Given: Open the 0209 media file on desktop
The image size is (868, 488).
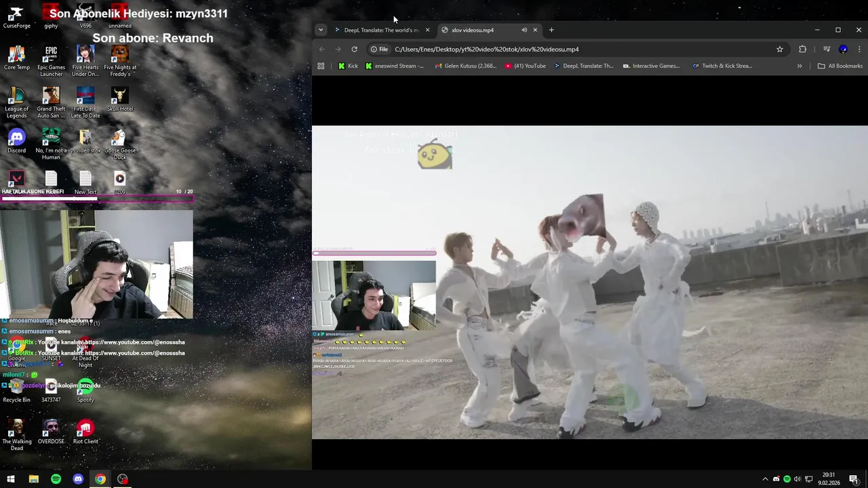Looking at the screenshot, I should [x=120, y=182].
